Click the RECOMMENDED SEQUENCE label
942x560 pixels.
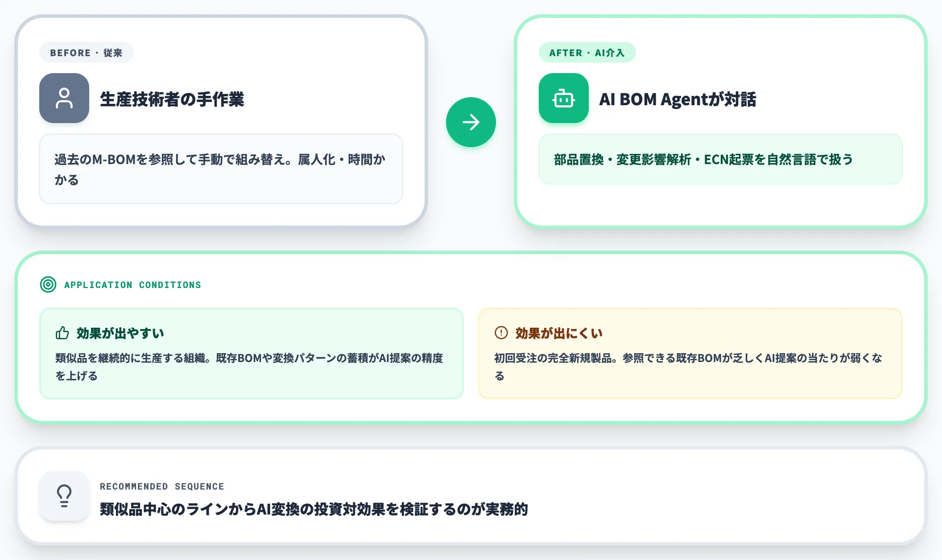(x=162, y=486)
